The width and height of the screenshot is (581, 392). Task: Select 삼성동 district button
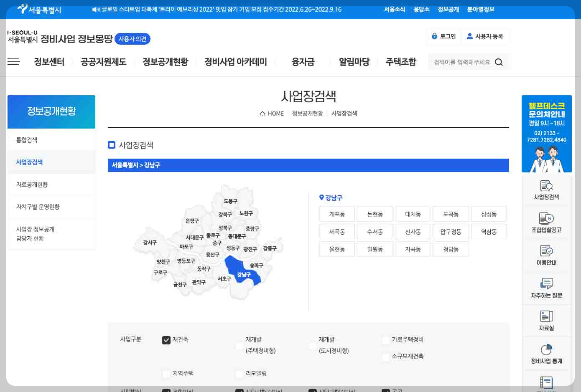pyautogui.click(x=489, y=214)
